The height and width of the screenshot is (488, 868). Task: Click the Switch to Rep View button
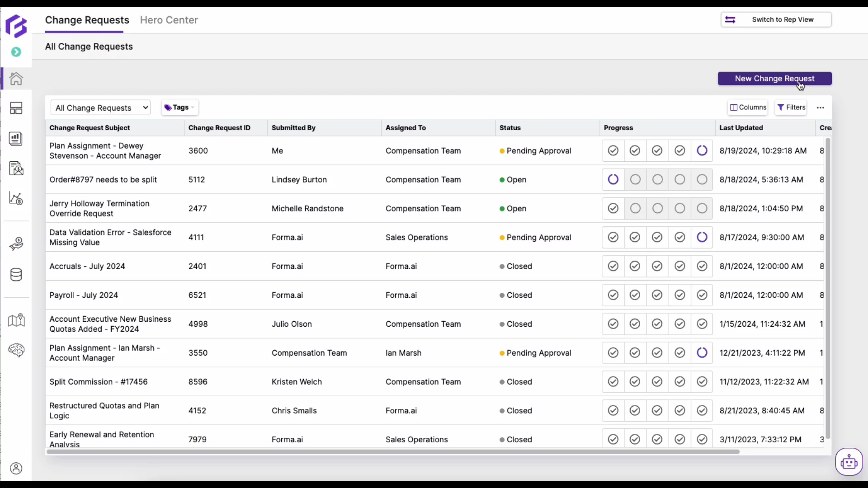(x=776, y=19)
